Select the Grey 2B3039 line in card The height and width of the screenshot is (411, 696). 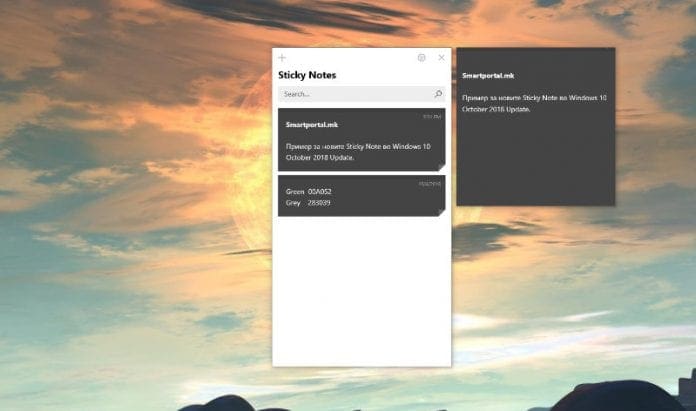(x=308, y=203)
